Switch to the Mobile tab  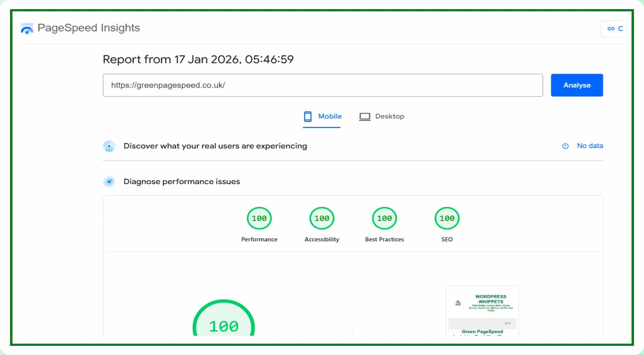click(322, 117)
